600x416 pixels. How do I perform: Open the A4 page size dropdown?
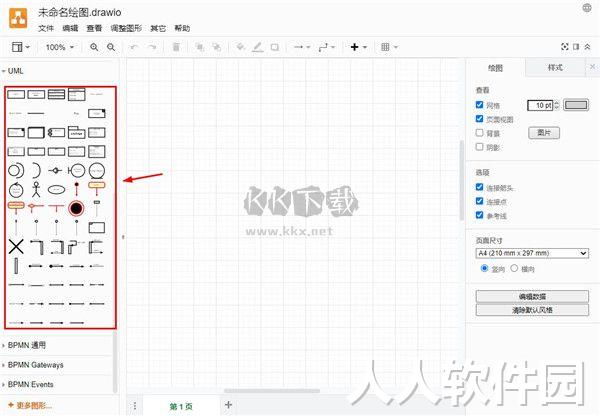coord(532,253)
